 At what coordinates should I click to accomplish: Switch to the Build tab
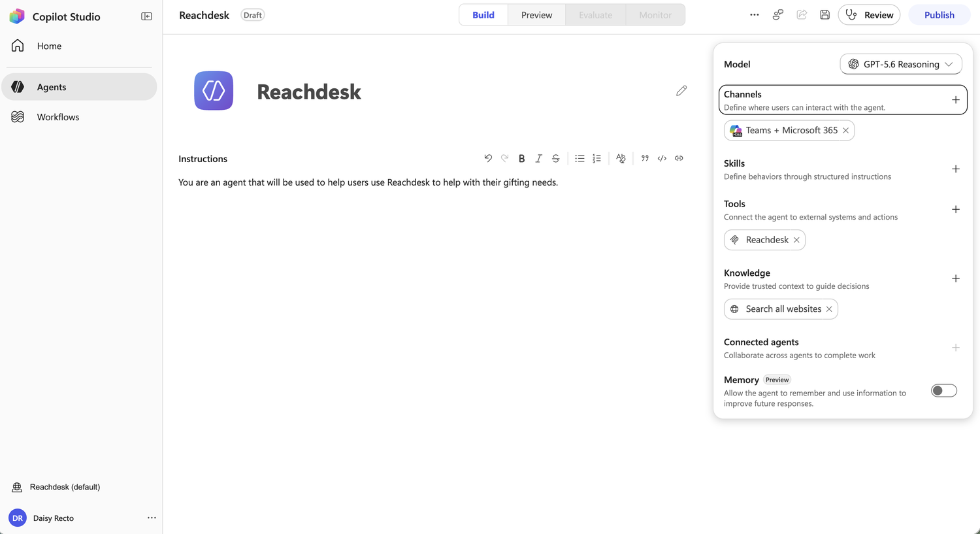[x=483, y=15]
